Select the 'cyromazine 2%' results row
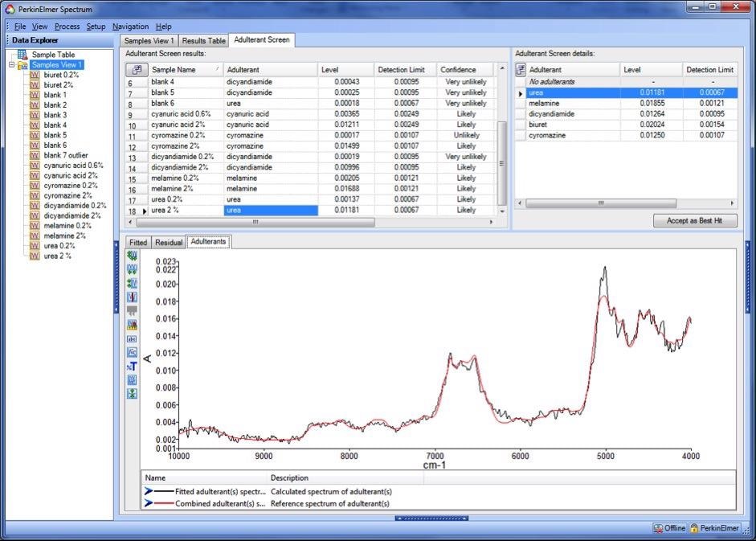This screenshot has height=541, width=756. [x=311, y=145]
